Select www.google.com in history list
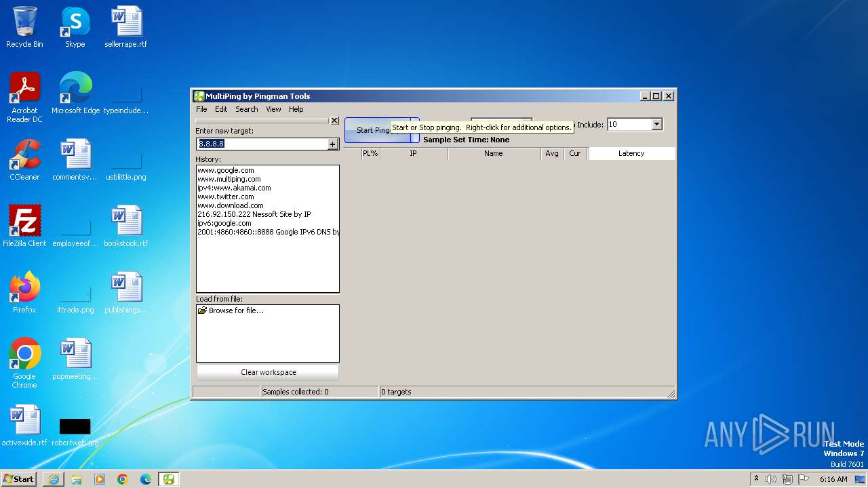Screen dimensions: 868x488 click(x=226, y=171)
